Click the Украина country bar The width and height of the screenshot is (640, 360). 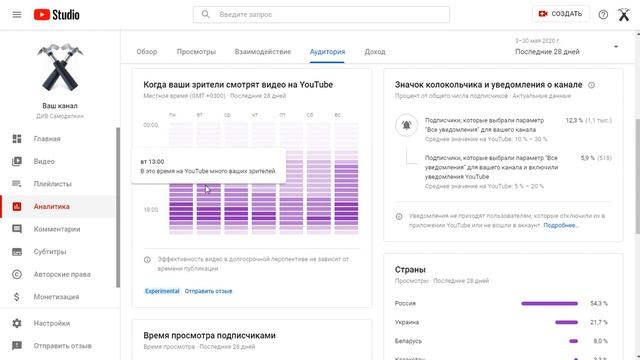pyautogui.click(x=567, y=322)
